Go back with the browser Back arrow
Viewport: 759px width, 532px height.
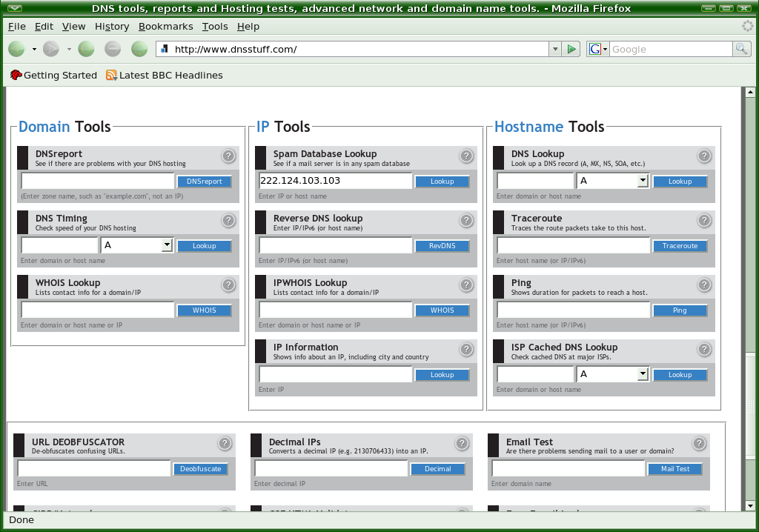16,49
